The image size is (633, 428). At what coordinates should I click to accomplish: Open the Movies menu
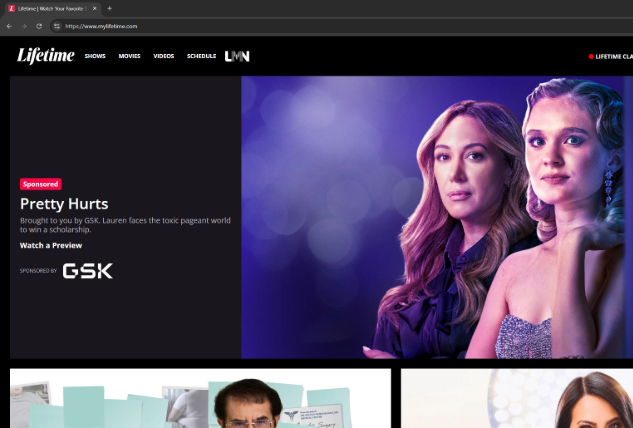(x=130, y=56)
